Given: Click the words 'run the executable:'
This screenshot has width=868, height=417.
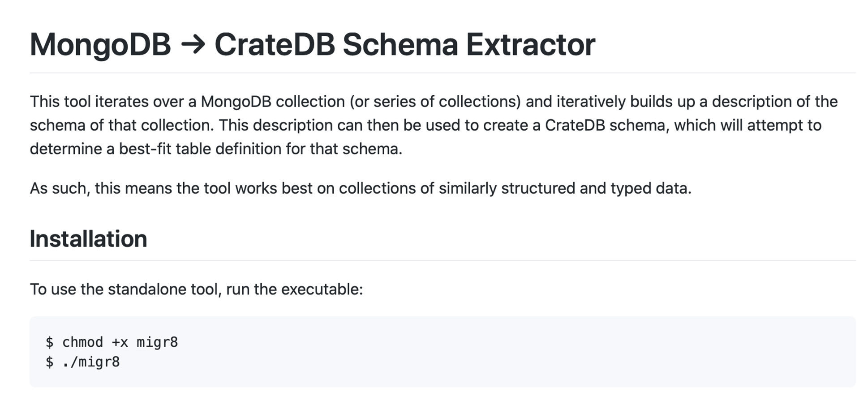Looking at the screenshot, I should point(294,289).
